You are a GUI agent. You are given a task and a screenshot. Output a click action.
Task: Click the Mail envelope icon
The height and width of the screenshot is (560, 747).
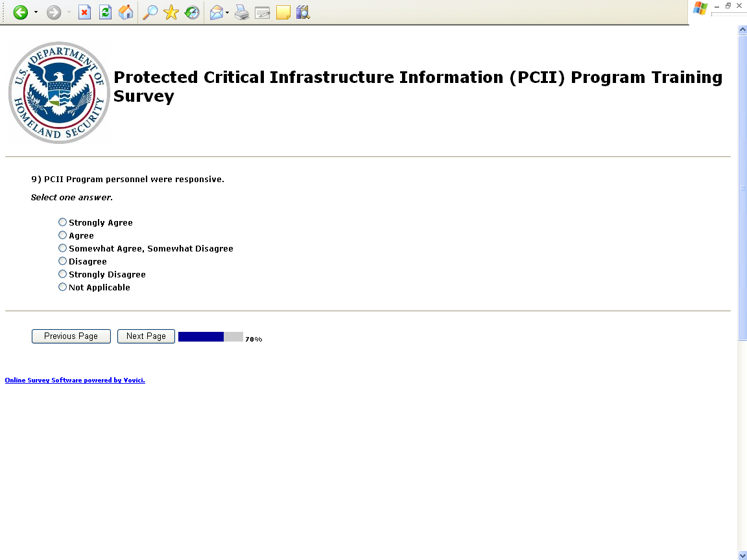tap(217, 12)
